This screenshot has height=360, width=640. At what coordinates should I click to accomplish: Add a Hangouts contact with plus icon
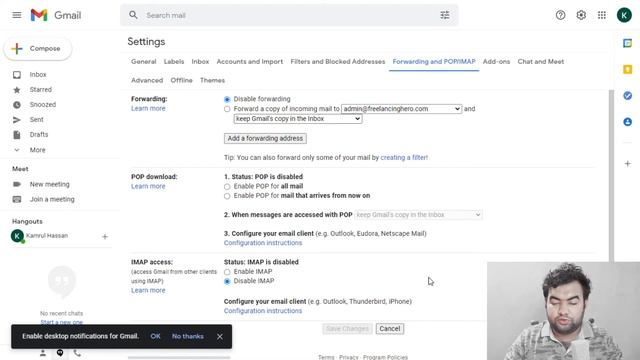[x=105, y=236]
